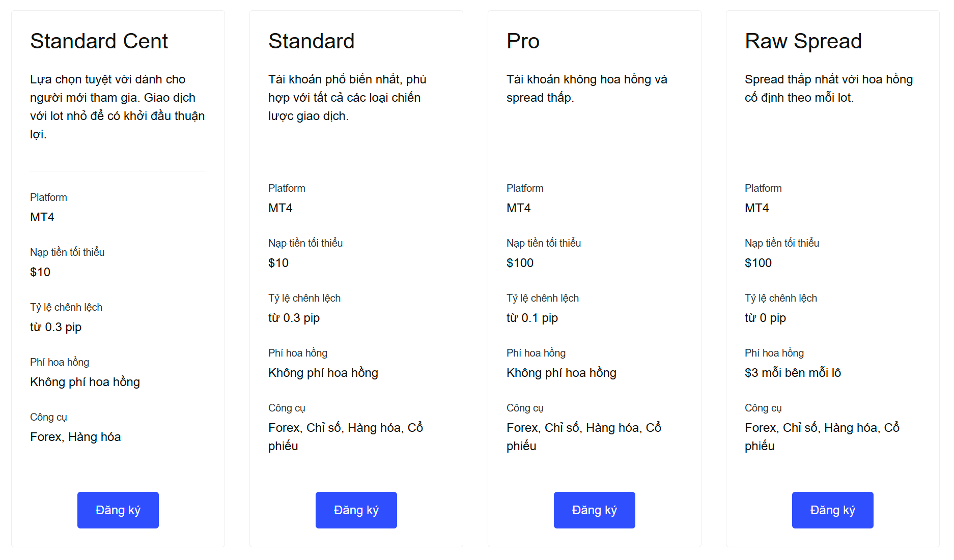Click the $10 minimum deposit in Standard Cent
Viewport: 954px width, 560px height.
coord(40,272)
